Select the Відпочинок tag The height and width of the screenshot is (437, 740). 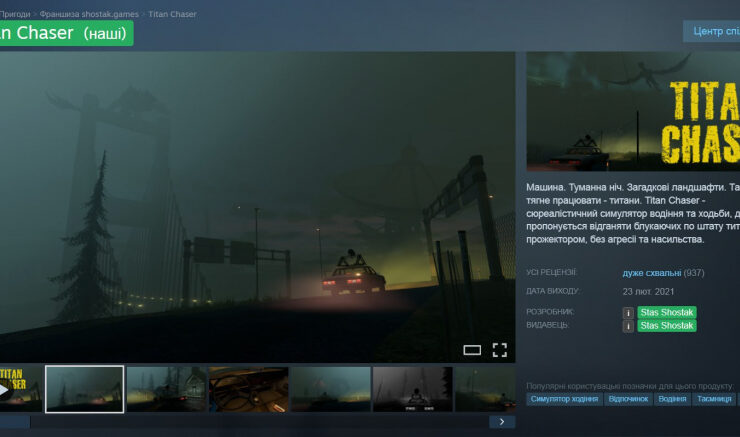[x=629, y=399]
